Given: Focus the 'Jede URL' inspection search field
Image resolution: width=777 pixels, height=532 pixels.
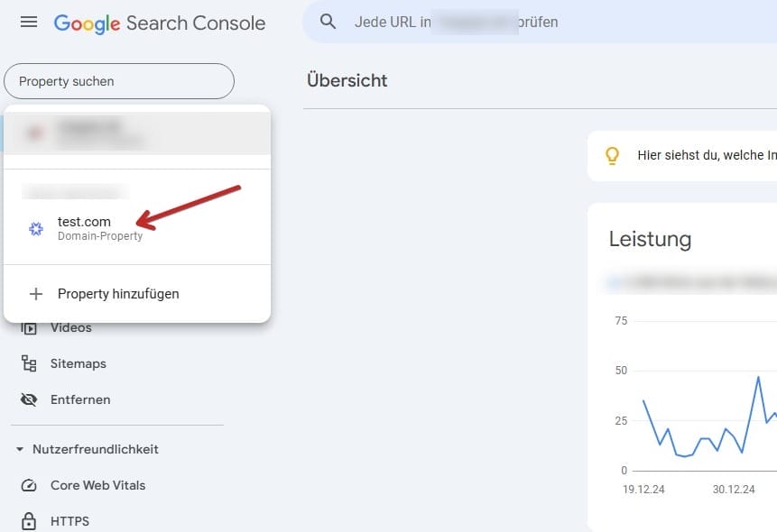Looking at the screenshot, I should click(541, 22).
